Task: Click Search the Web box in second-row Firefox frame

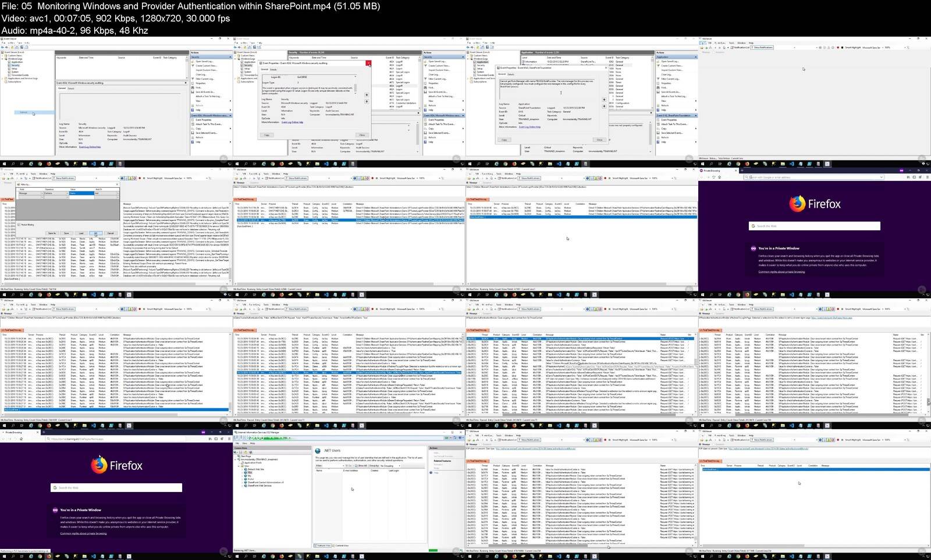Action: click(815, 226)
